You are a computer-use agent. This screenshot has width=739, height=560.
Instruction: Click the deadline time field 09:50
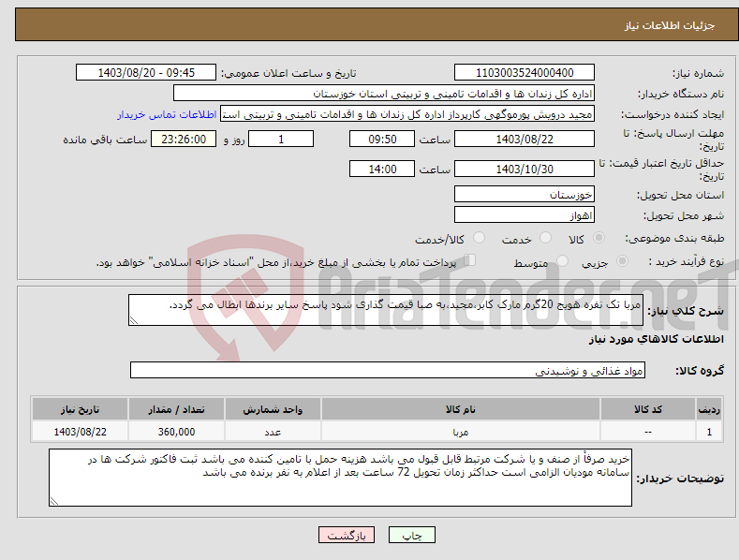[x=382, y=139]
